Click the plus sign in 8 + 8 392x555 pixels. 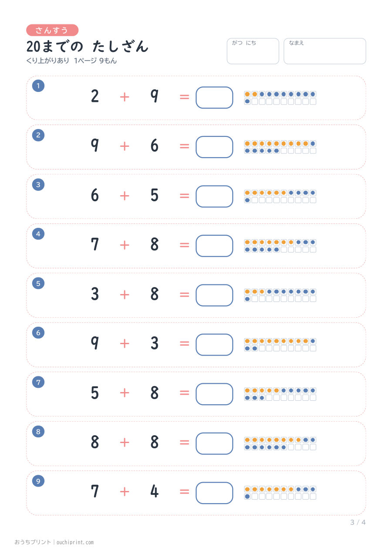[125, 443]
